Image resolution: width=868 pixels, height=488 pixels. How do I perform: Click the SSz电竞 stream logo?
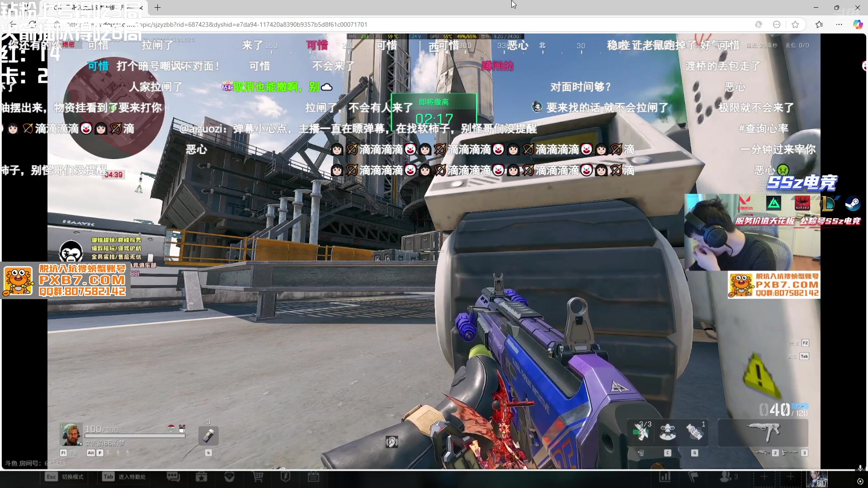pyautogui.click(x=802, y=183)
